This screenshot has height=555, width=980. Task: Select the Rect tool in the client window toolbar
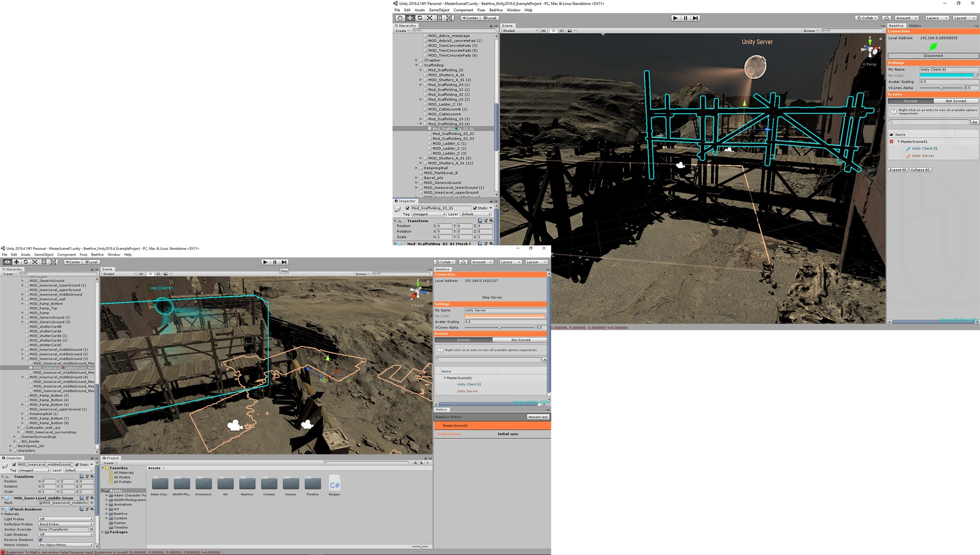click(439, 18)
